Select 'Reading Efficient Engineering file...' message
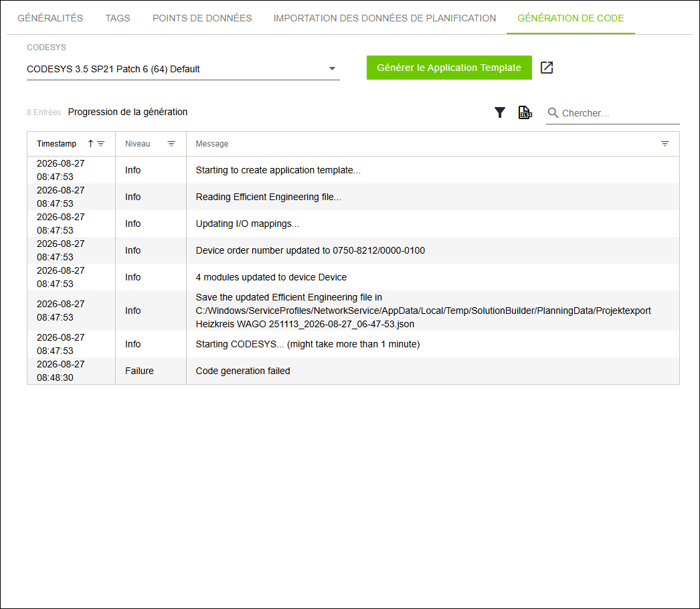This screenshot has height=609, width=700. click(268, 197)
